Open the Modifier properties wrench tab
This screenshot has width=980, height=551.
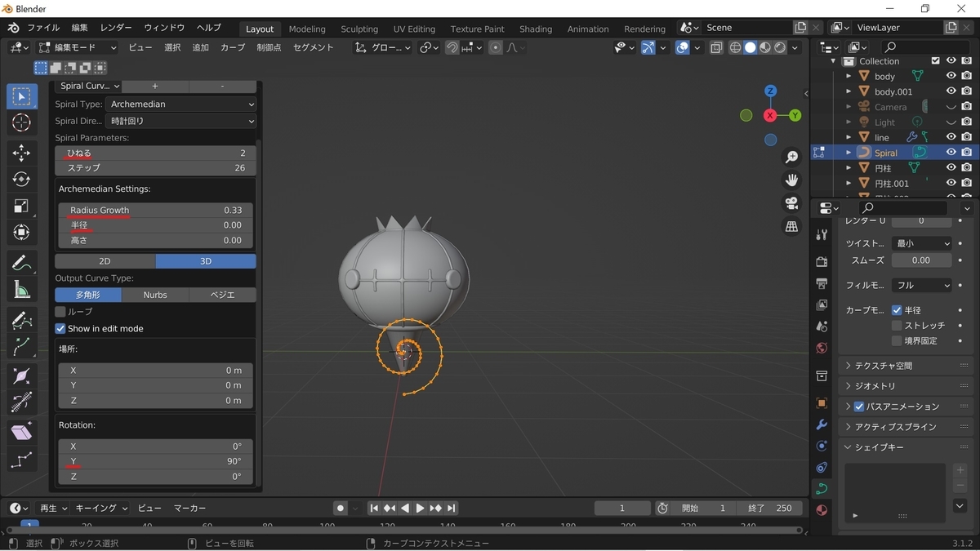[822, 424]
